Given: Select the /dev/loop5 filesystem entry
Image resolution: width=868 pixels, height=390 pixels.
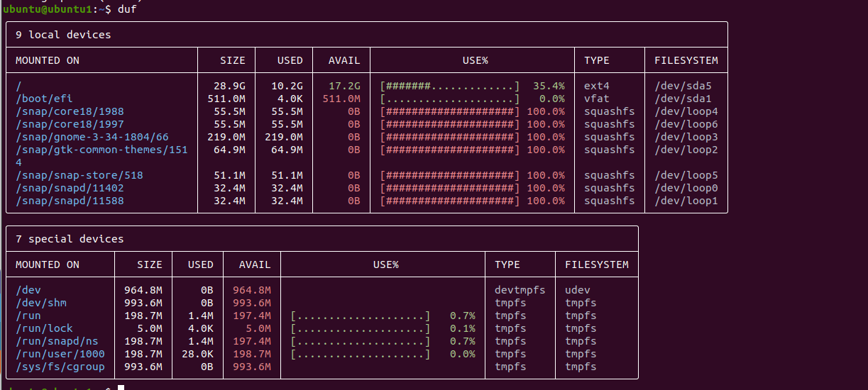Looking at the screenshot, I should pyautogui.click(x=686, y=175).
